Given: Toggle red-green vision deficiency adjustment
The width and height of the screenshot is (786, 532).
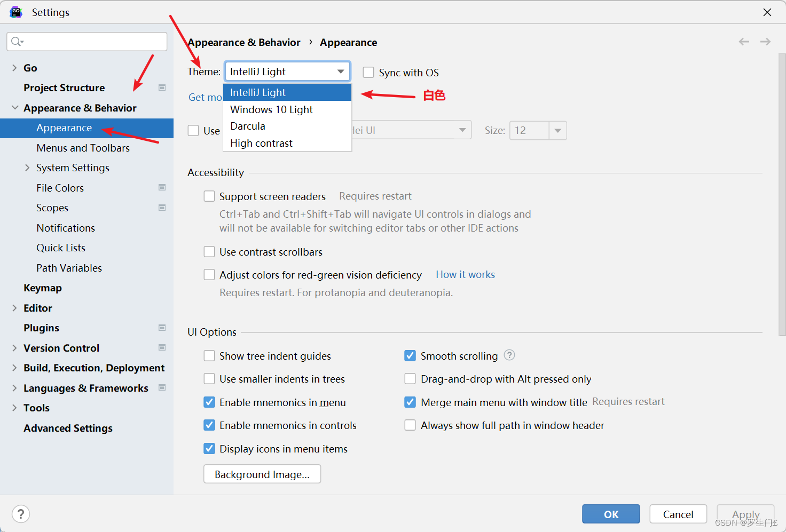Looking at the screenshot, I should (x=209, y=275).
